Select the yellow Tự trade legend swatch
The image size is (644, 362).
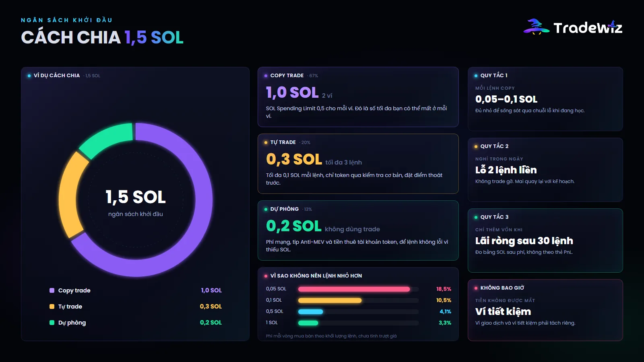(52, 306)
